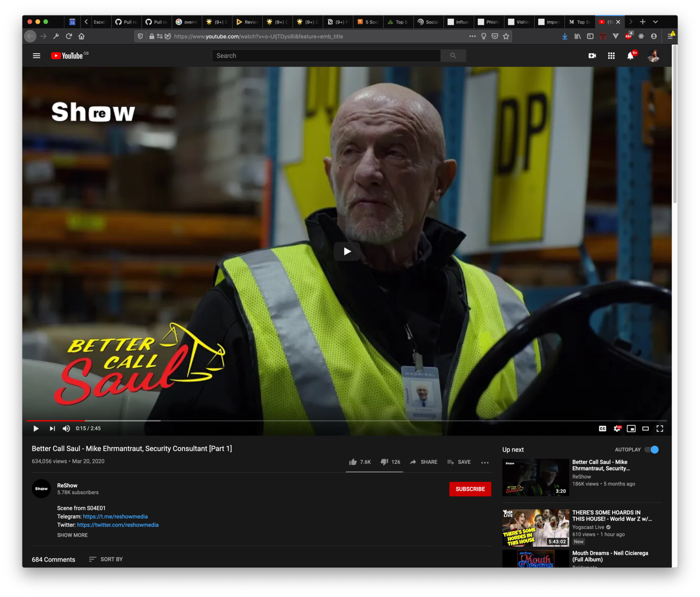Switch to the Social tab
700x597 pixels.
tap(428, 22)
